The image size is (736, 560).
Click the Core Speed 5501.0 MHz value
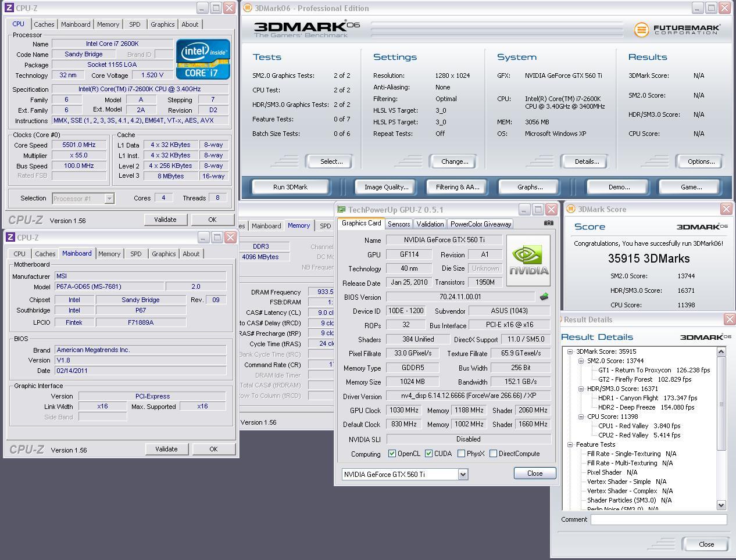(x=78, y=145)
